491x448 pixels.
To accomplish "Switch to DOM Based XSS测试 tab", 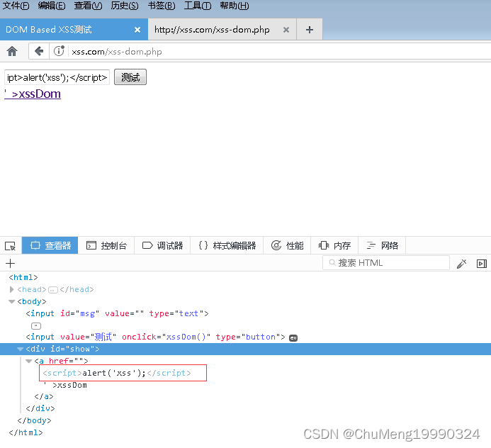I will pyautogui.click(x=74, y=30).
